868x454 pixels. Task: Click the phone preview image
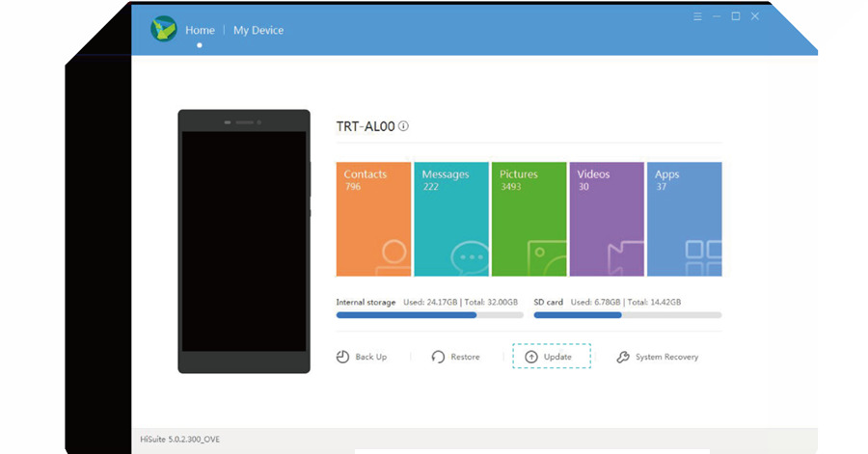pyautogui.click(x=244, y=241)
